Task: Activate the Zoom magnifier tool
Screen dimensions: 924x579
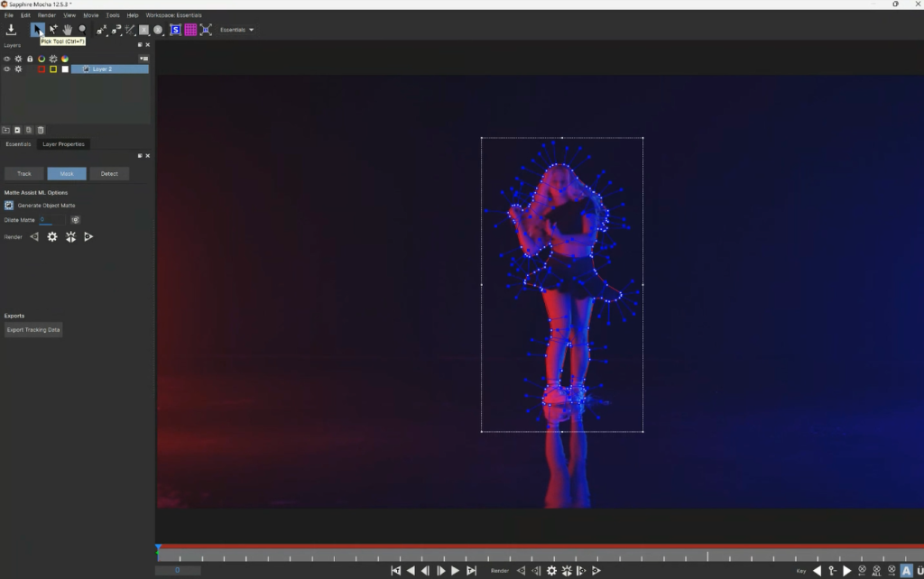Action: pos(82,30)
